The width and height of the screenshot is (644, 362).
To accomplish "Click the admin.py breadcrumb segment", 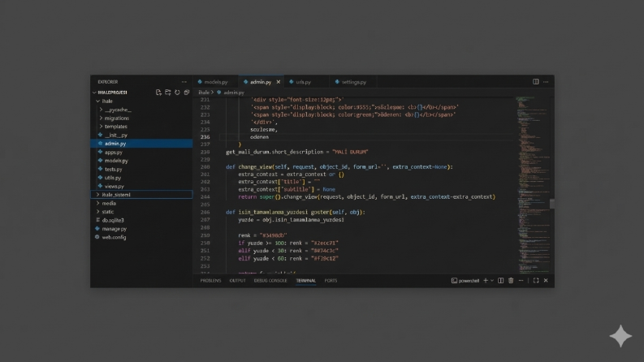I will (x=234, y=93).
